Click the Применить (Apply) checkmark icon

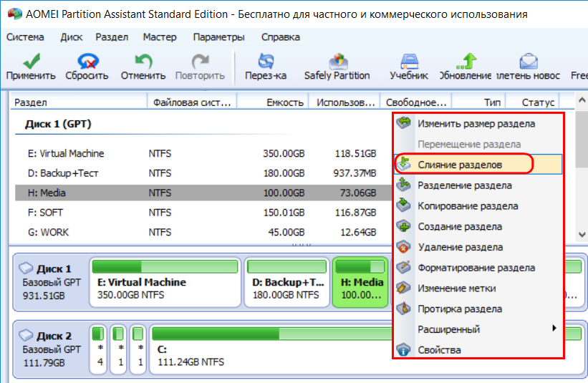click(31, 61)
